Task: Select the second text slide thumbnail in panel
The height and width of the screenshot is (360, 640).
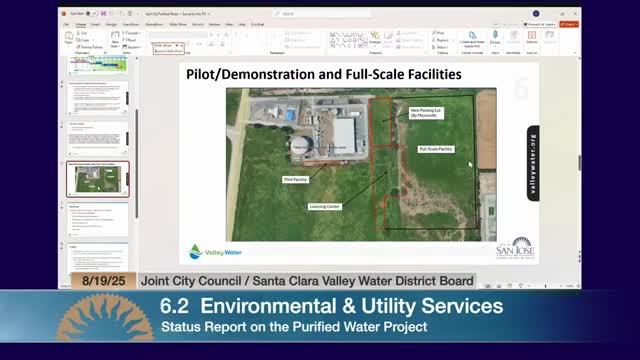Action: [x=98, y=138]
